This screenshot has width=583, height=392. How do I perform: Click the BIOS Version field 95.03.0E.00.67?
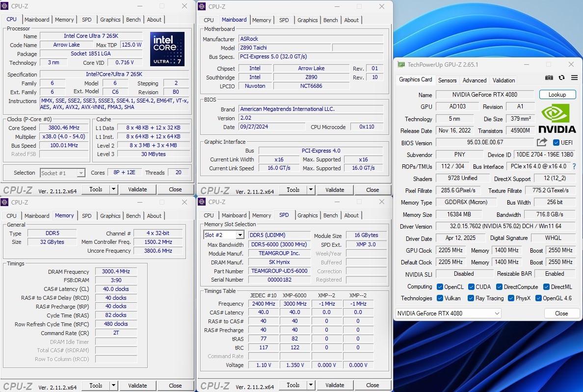[x=485, y=142]
